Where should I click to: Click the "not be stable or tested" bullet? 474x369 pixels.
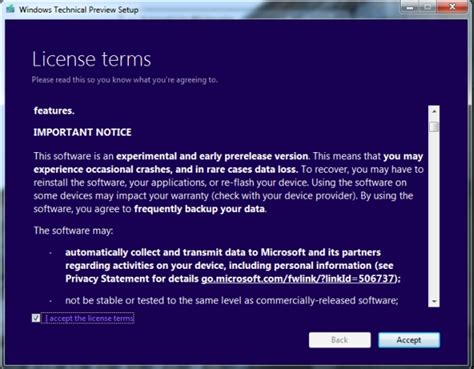point(232,301)
